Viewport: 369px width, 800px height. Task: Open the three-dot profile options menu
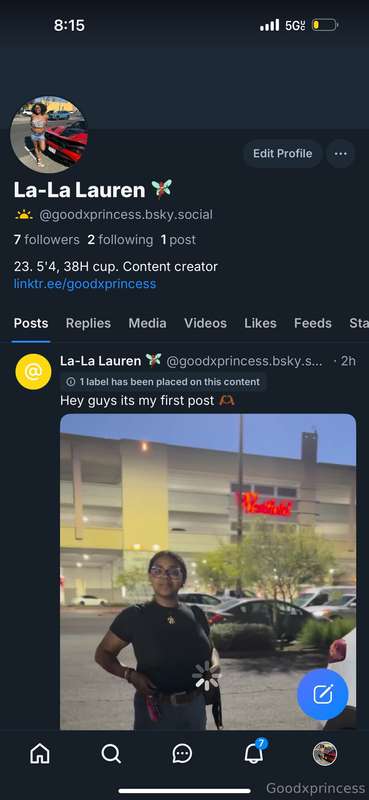tap(340, 154)
